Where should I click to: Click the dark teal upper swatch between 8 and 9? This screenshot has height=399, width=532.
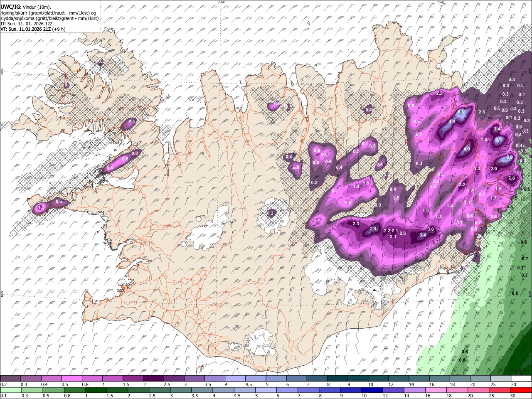point(337,378)
